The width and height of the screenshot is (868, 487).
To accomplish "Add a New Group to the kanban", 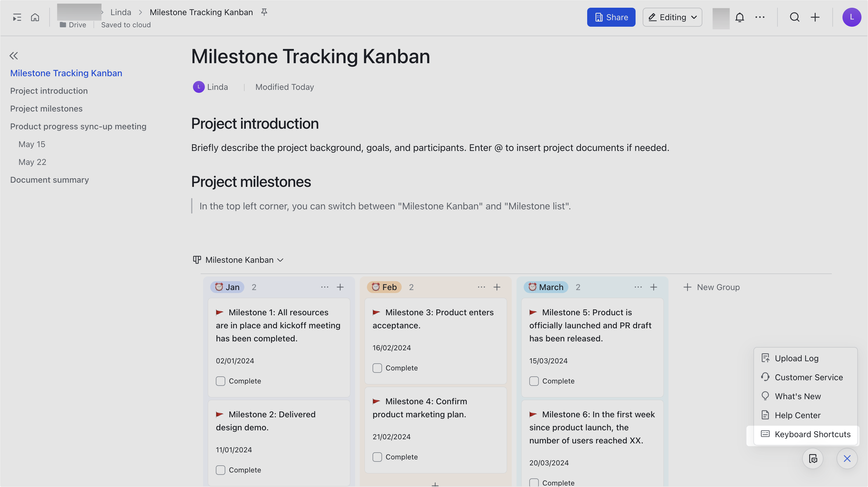I will click(711, 287).
